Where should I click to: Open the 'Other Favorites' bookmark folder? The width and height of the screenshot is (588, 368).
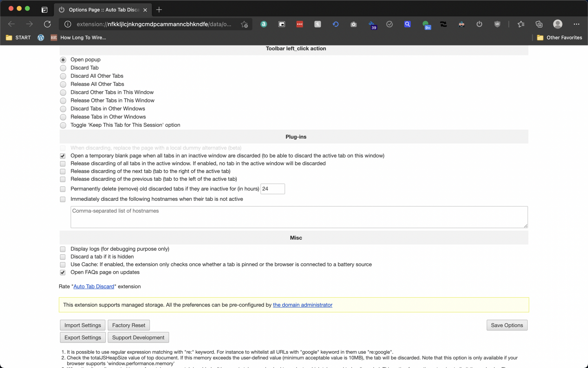click(x=559, y=38)
